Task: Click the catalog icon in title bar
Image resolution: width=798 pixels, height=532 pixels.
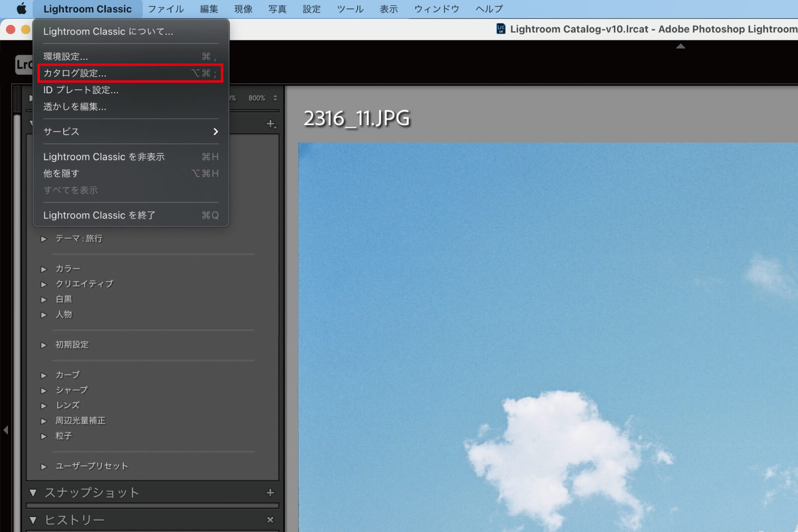Action: coord(501,29)
